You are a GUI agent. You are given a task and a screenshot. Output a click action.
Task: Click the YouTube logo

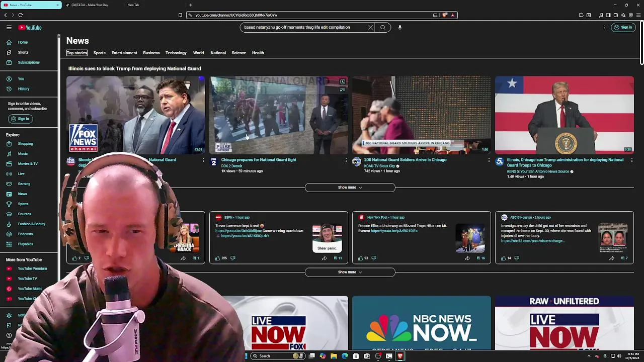coord(30,28)
